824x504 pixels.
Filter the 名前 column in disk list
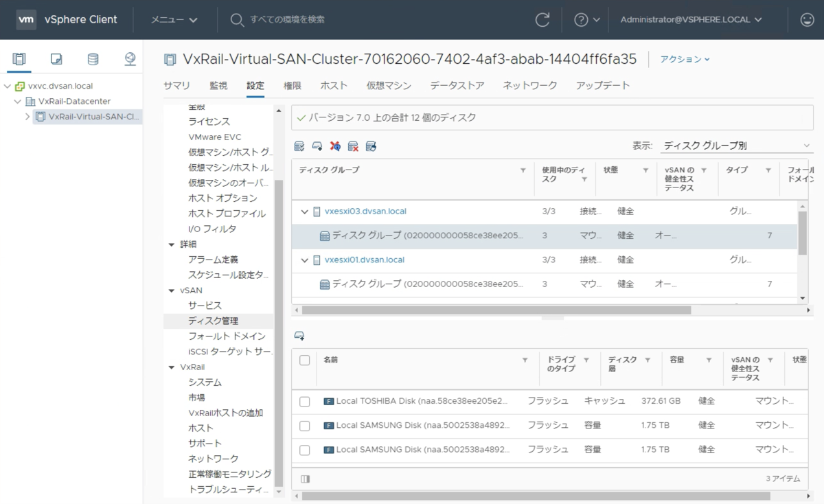[525, 360]
